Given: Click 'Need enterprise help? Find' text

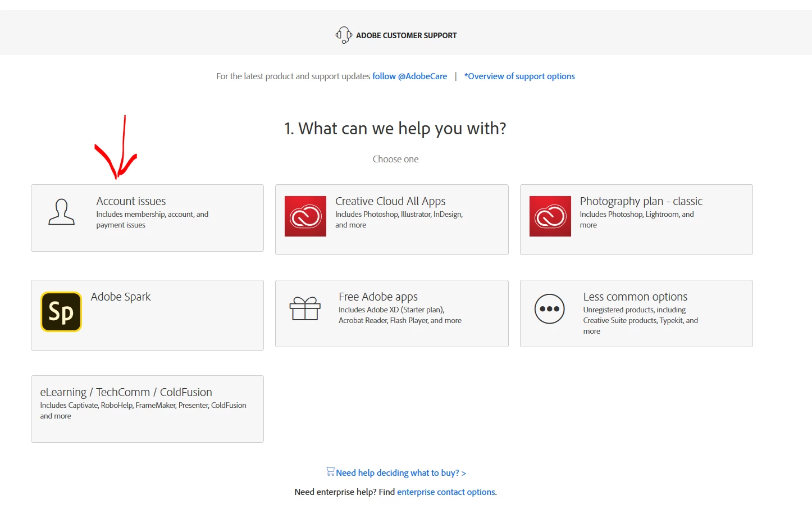Looking at the screenshot, I should pyautogui.click(x=345, y=492).
